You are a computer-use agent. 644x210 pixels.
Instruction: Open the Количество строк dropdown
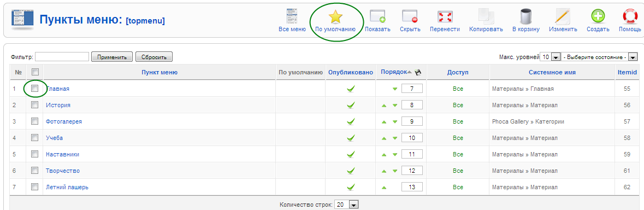pyautogui.click(x=347, y=204)
